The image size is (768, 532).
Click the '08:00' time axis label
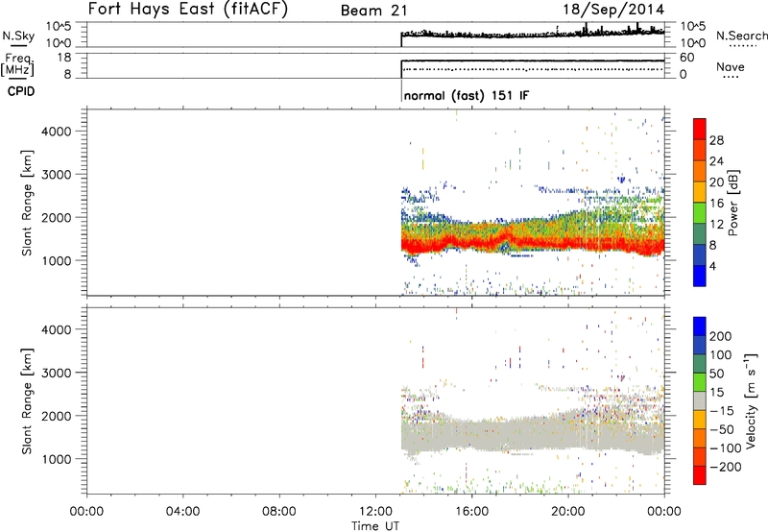point(279,512)
